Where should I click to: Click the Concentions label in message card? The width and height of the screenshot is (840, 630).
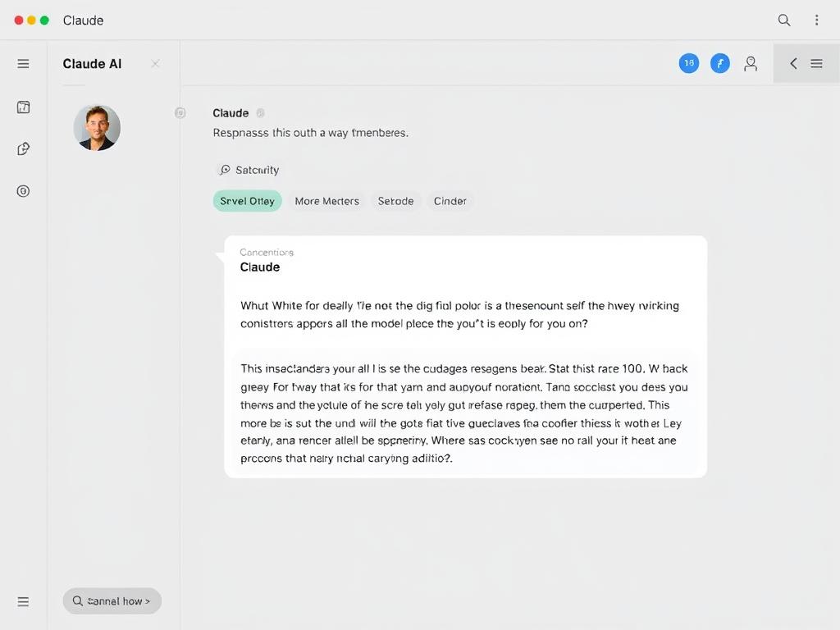pos(267,253)
